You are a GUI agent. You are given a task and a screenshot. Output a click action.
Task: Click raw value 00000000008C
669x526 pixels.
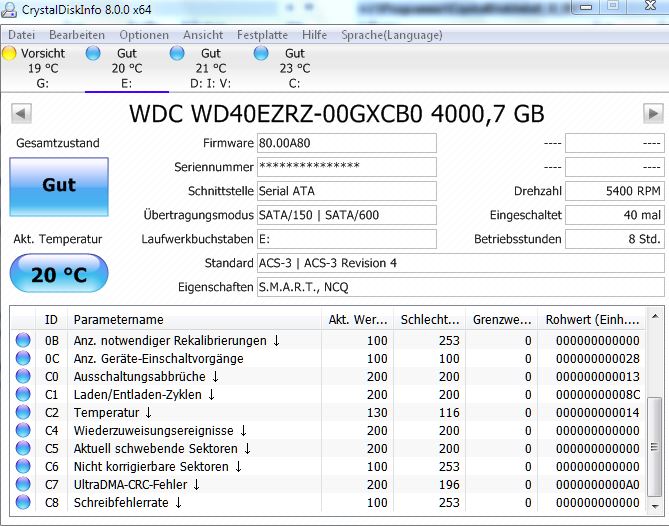click(597, 395)
